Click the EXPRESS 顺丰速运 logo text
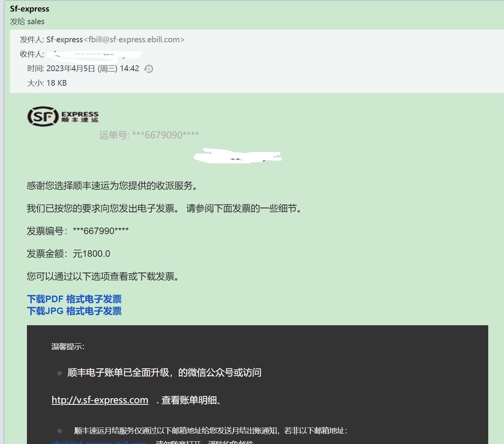The height and width of the screenshot is (444, 504). pos(80,116)
